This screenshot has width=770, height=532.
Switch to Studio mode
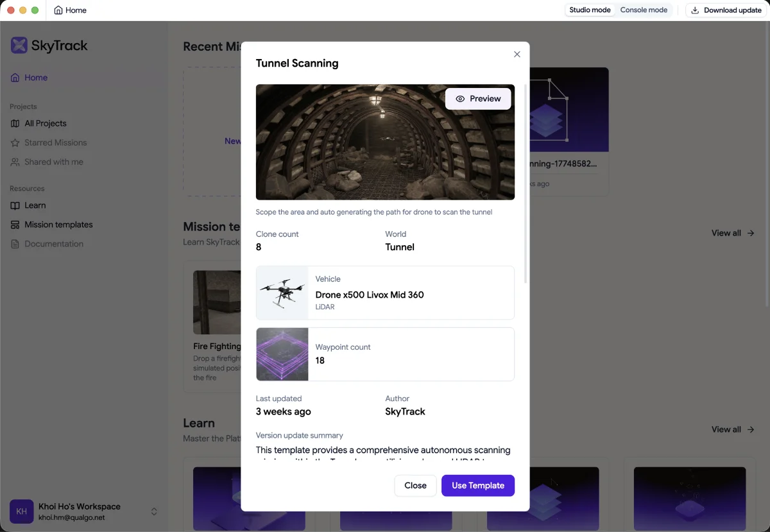pos(590,10)
